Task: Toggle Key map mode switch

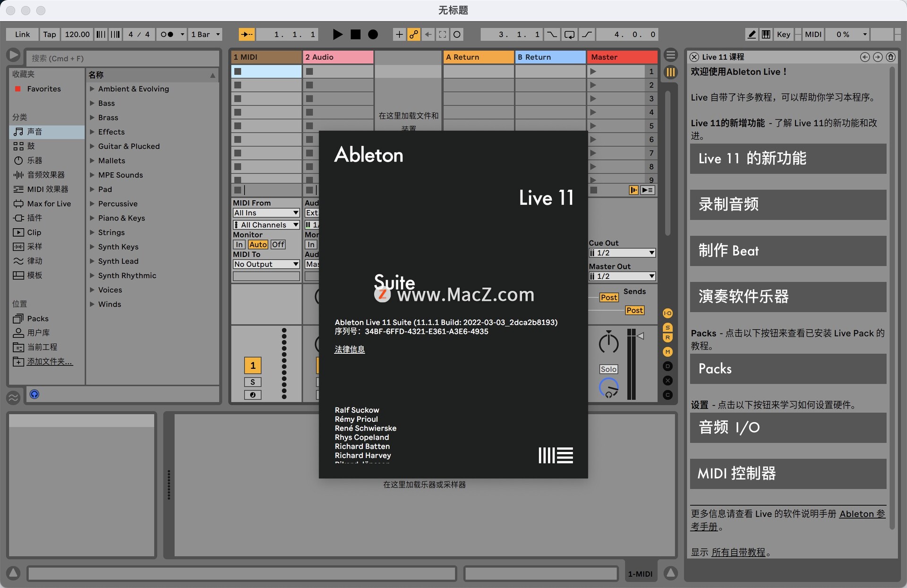Action: (783, 34)
